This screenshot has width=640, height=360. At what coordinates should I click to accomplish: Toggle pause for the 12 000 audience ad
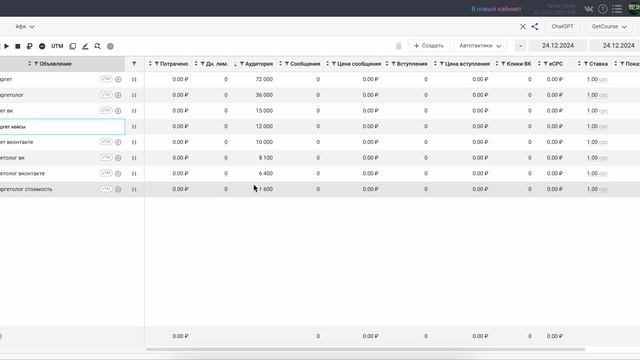point(134,127)
